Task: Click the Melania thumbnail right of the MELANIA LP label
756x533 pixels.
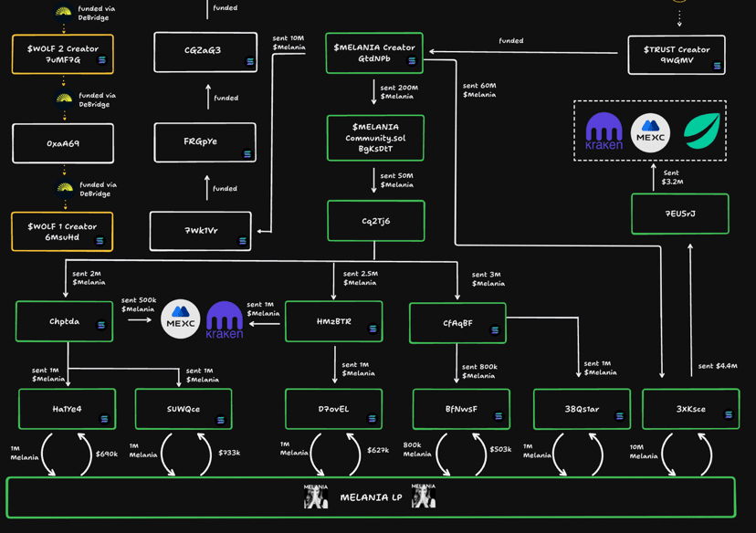Action: click(424, 496)
